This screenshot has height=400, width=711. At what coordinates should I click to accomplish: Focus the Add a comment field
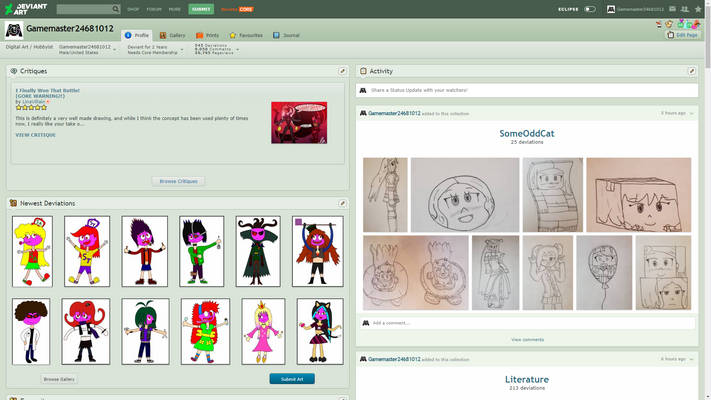[533, 323]
